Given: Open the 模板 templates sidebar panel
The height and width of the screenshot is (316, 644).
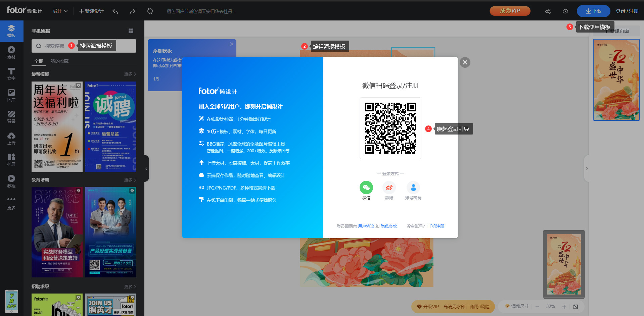Looking at the screenshot, I should [x=11, y=31].
